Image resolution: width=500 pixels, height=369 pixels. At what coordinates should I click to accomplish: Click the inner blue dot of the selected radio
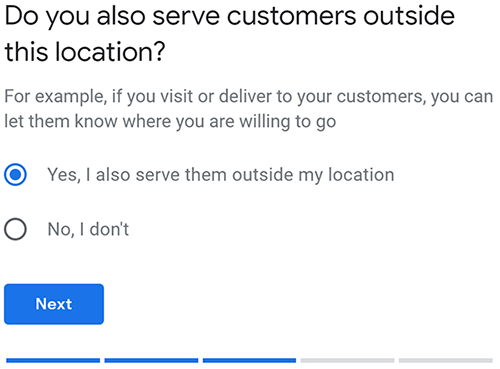[15, 175]
